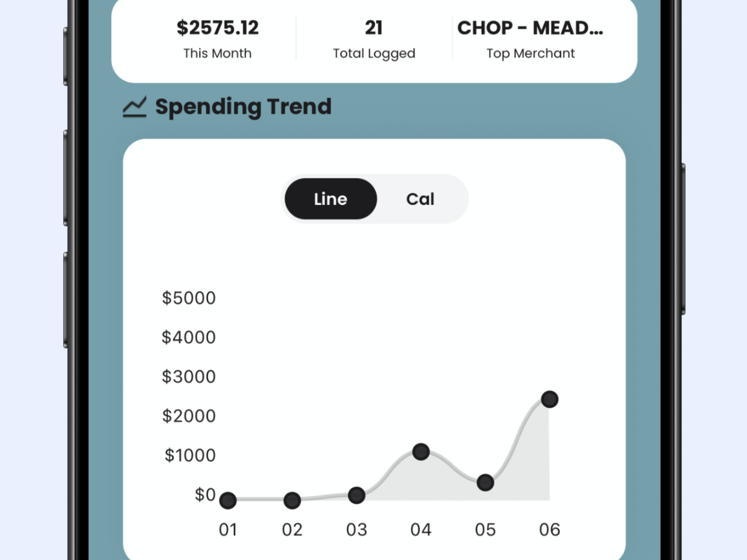Select the data point for 02
The image size is (747, 560).
tap(292, 500)
